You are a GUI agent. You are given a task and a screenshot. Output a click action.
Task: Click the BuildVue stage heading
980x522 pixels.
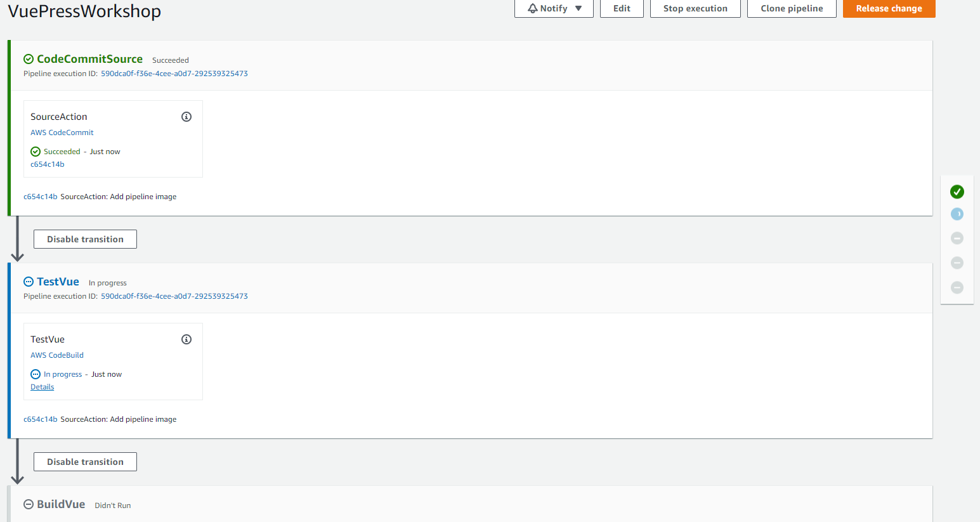coord(61,504)
